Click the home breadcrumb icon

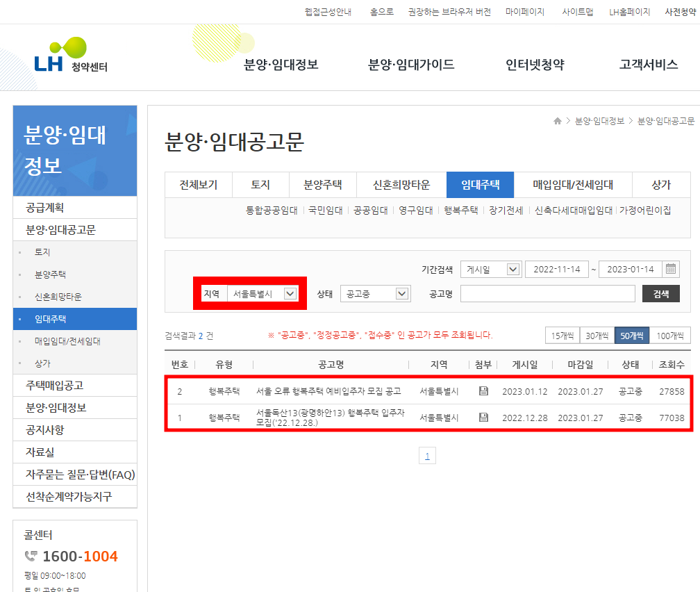(x=557, y=121)
